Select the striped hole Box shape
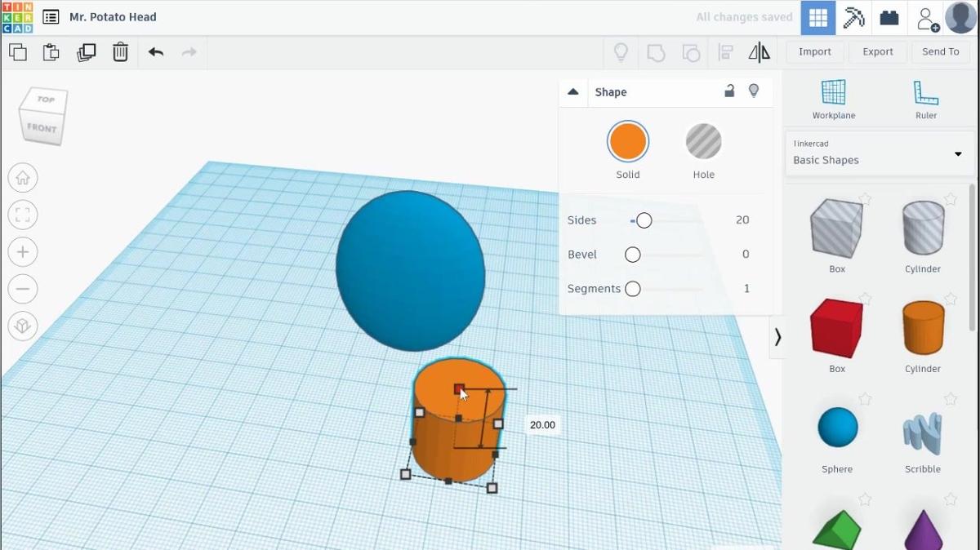Viewport: 980px width, 550px height. [837, 228]
